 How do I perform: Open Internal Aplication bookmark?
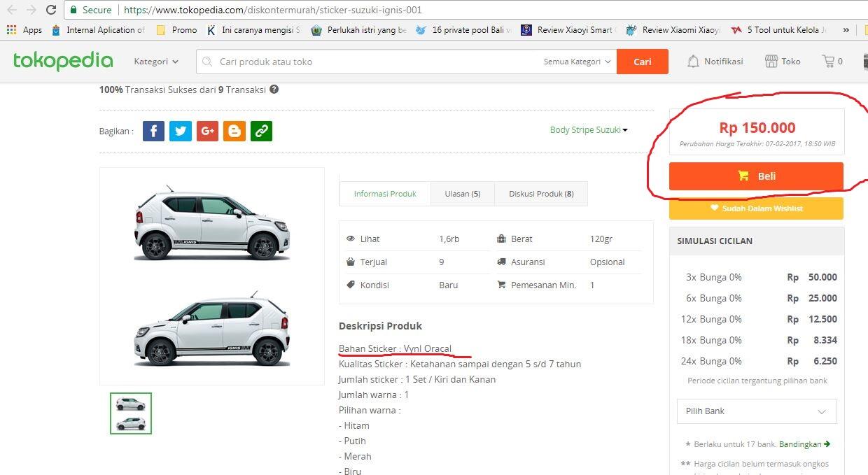(x=98, y=30)
